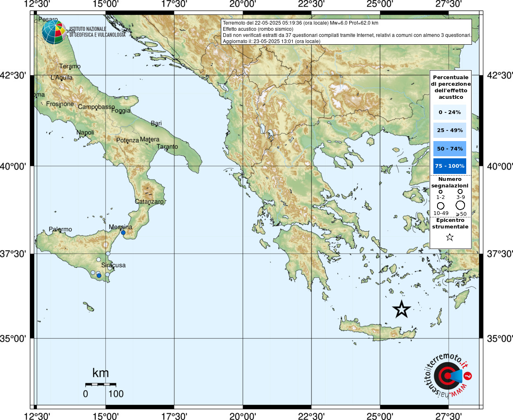Select the epicenter star near Crete
Viewport: 513px width, 420px height.
pyautogui.click(x=401, y=309)
